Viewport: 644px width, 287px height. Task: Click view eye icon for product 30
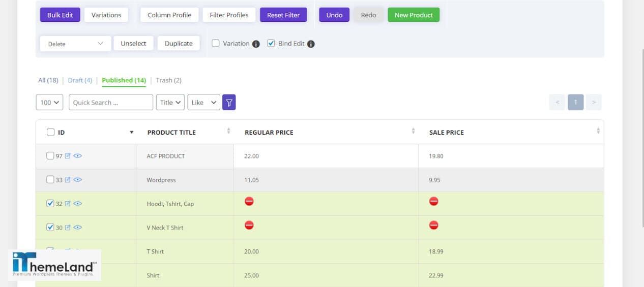point(78,228)
